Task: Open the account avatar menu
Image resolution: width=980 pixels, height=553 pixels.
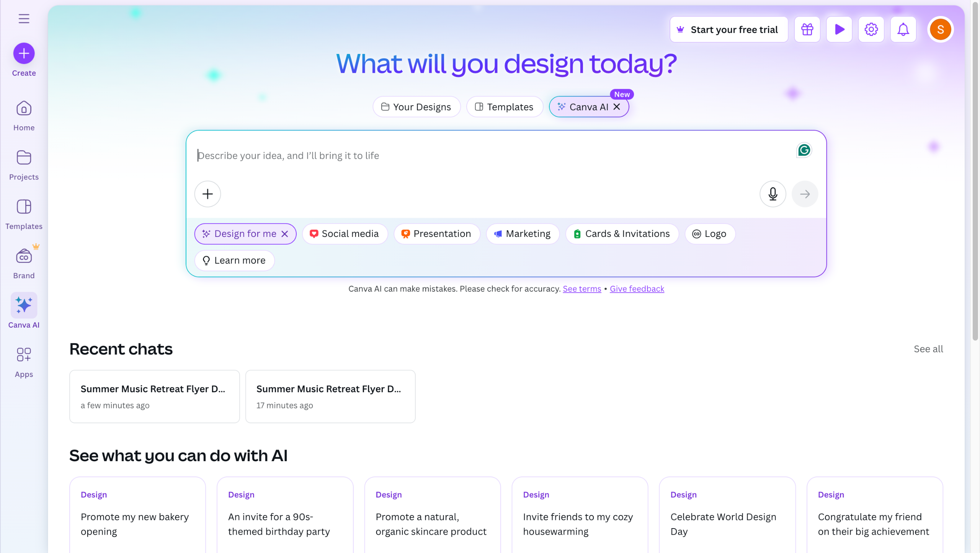Action: tap(940, 29)
